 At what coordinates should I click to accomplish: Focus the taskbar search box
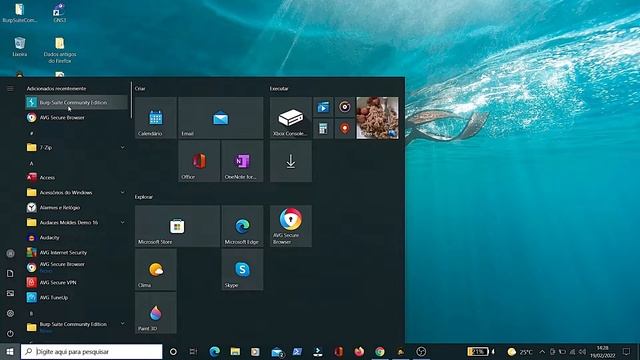coord(91,351)
